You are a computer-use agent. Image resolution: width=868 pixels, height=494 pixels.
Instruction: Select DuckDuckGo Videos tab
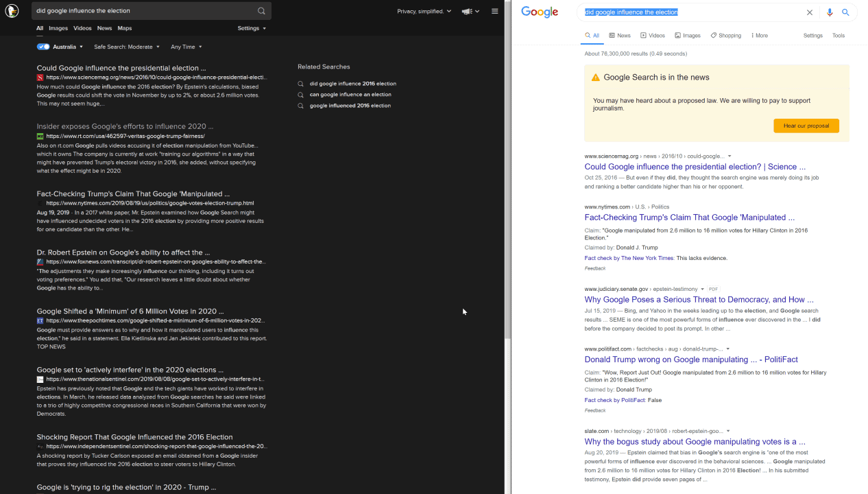coord(82,28)
